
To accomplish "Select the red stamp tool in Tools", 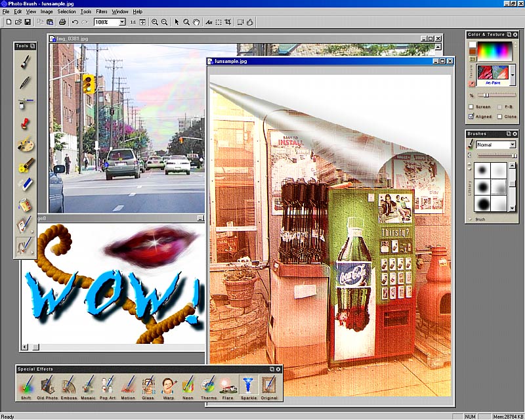I will point(25,123).
